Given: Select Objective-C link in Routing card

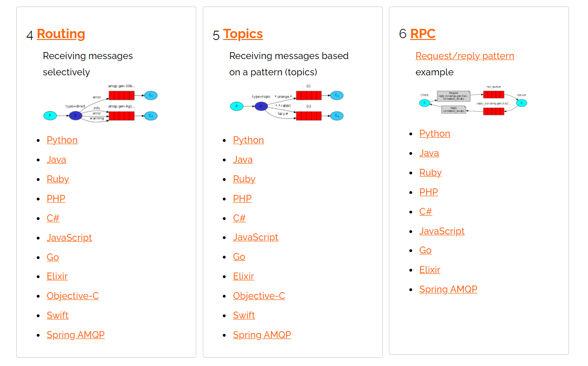Looking at the screenshot, I should tap(73, 296).
